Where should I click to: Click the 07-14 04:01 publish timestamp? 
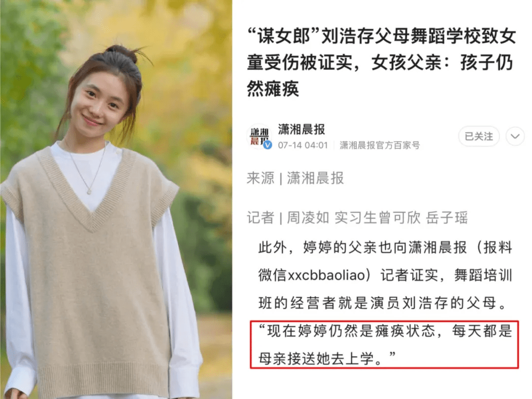click(302, 145)
